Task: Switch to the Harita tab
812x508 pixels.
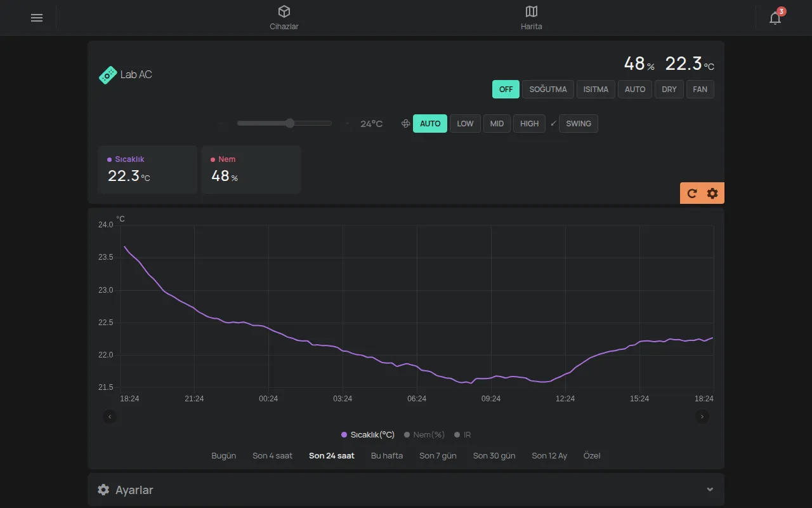Action: [532, 18]
